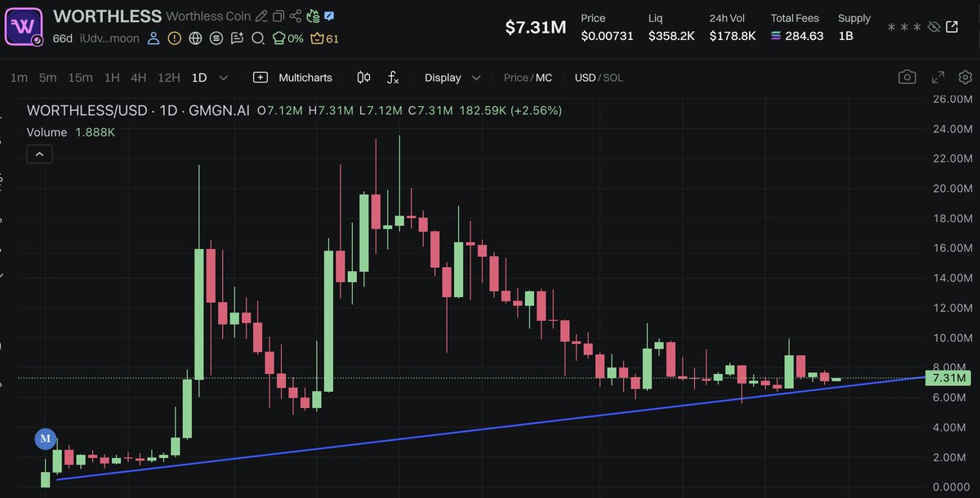
Task: Click the Volume 1.888K label
Action: pyautogui.click(x=71, y=131)
